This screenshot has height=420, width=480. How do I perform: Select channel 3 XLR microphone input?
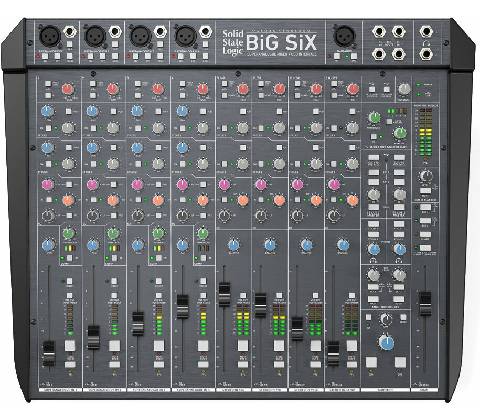pyautogui.click(x=140, y=36)
